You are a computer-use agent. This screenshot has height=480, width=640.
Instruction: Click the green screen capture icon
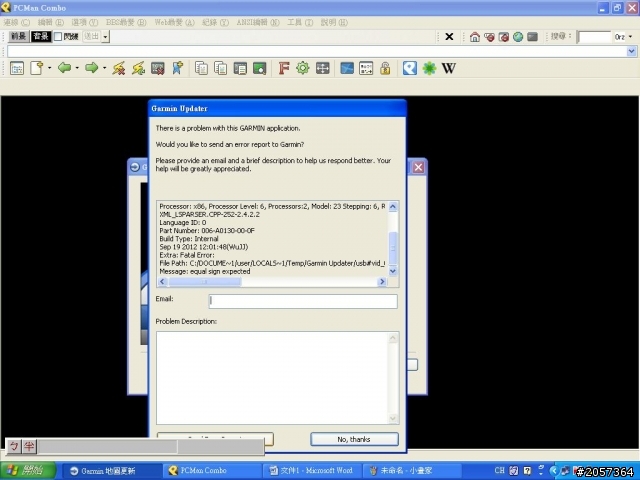(260, 68)
